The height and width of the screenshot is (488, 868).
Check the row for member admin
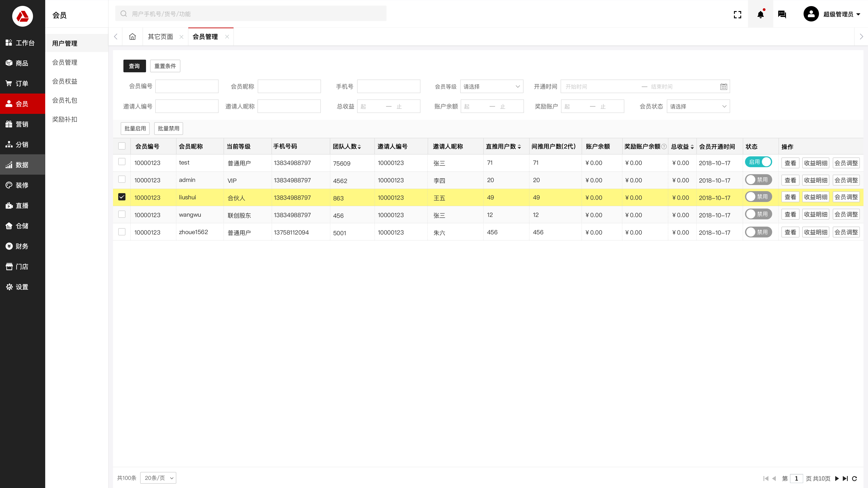[122, 180]
